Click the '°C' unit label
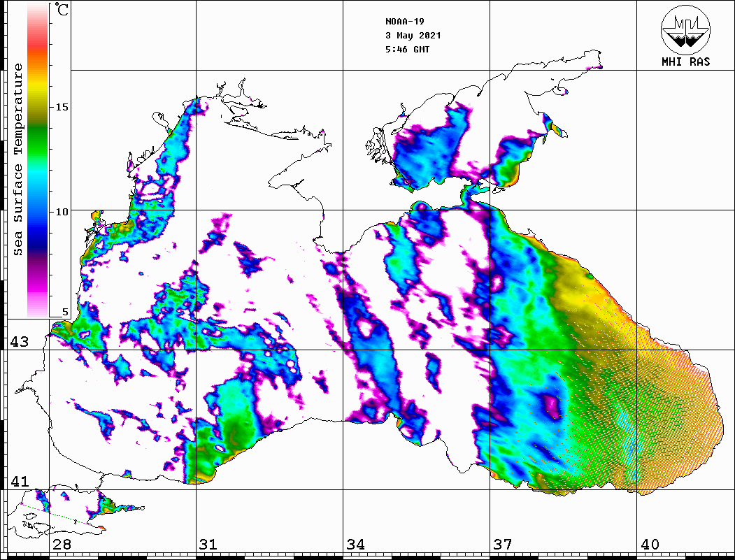Viewport: 735px width, 560px height. point(62,9)
